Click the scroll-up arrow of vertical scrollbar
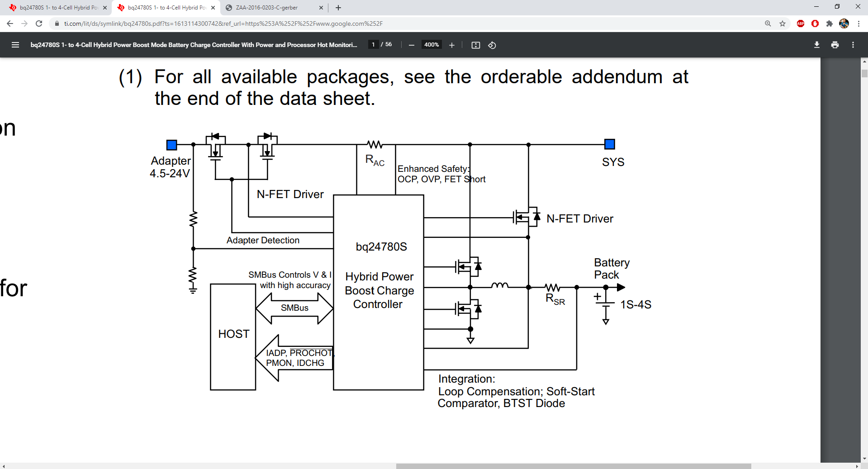 [864, 61]
